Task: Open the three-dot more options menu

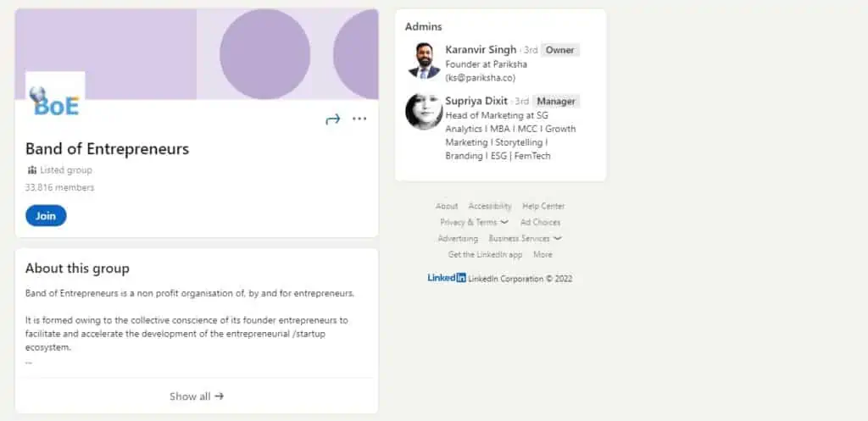Action: [359, 119]
